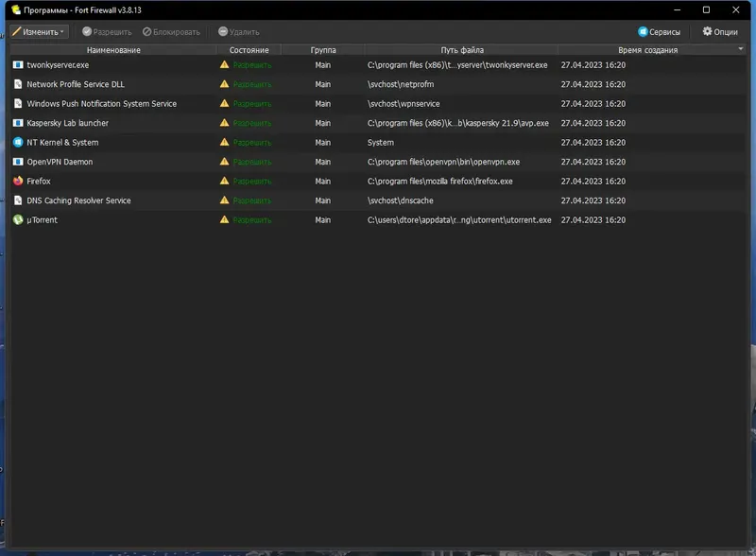The width and height of the screenshot is (756, 556).
Task: Maximize the Fort Firewall window
Action: coord(706,9)
